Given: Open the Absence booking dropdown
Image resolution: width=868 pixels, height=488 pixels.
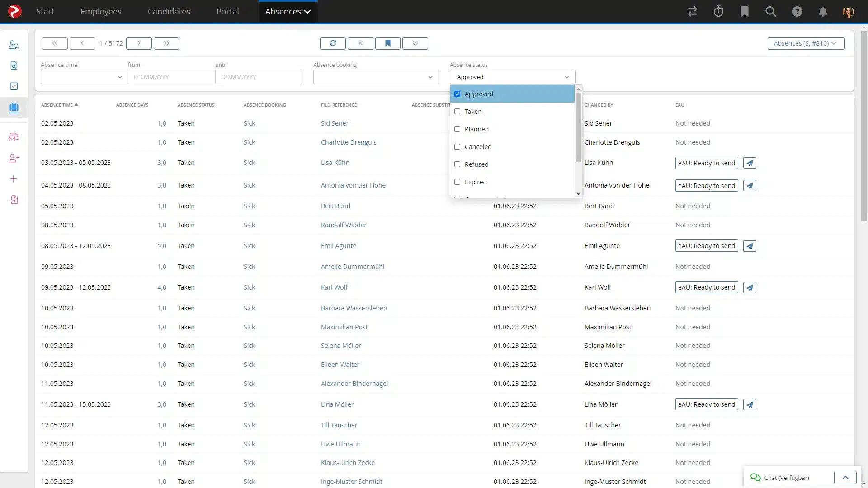Looking at the screenshot, I should pyautogui.click(x=376, y=77).
